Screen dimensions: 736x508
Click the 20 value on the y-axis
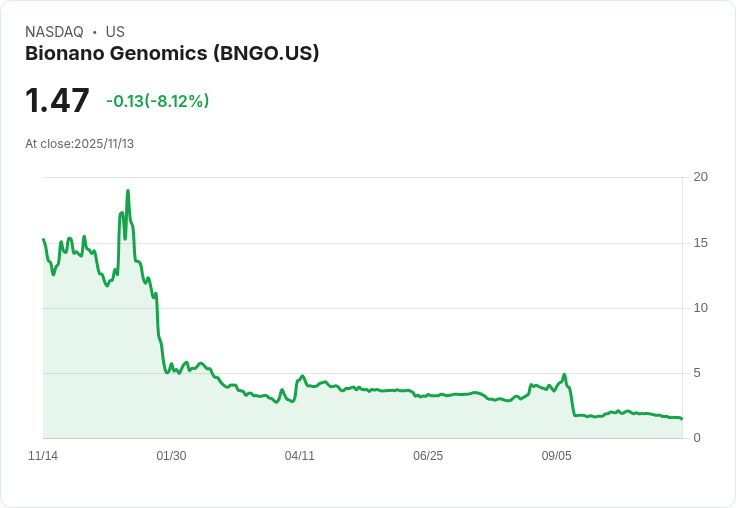point(700,177)
